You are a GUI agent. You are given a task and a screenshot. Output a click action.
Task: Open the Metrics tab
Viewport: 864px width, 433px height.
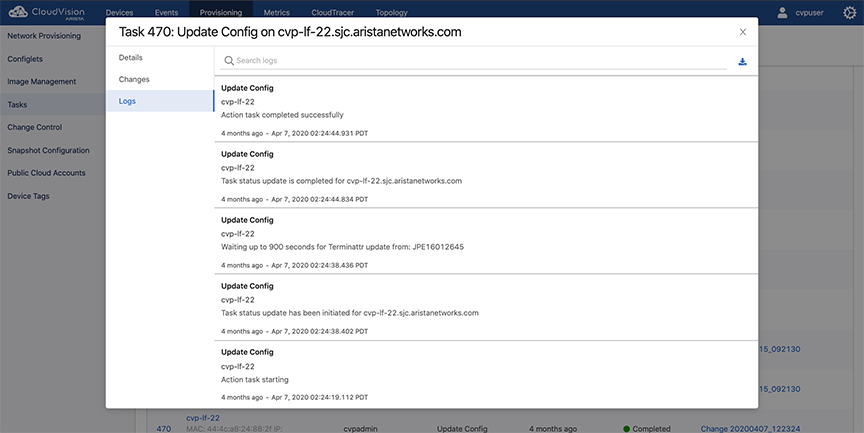tap(277, 12)
